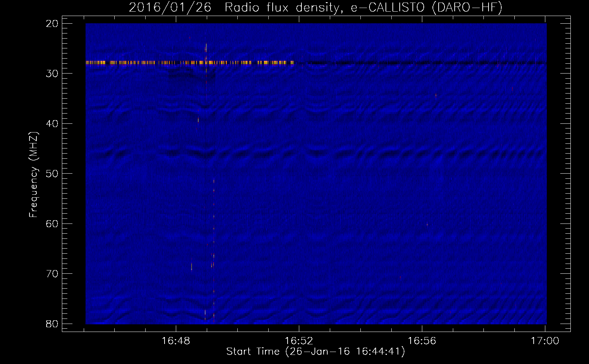The height and width of the screenshot is (364, 589).
Task: Click the plot title text "2016/01/26 Radio flux density, e-CALLISTO (DARO-HF)"
Action: click(x=316, y=7)
